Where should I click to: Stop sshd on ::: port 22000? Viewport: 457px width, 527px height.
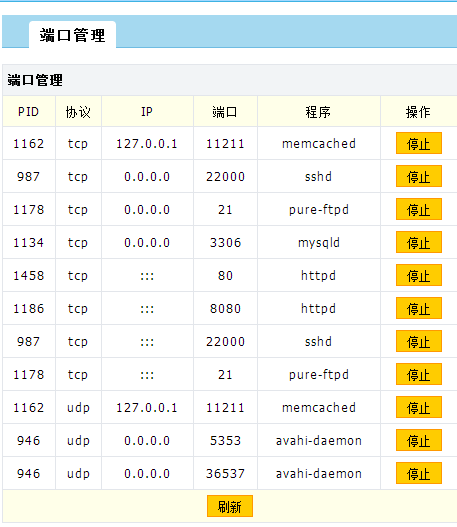[x=419, y=341]
